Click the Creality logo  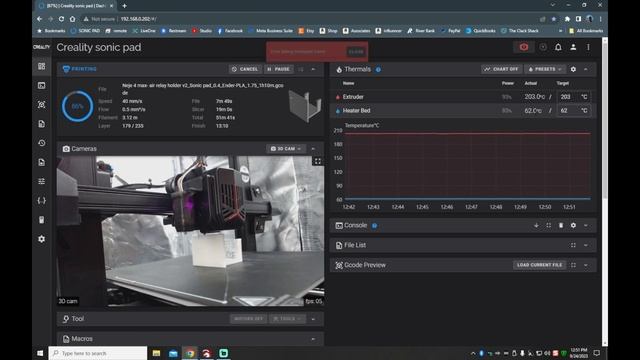[41, 47]
